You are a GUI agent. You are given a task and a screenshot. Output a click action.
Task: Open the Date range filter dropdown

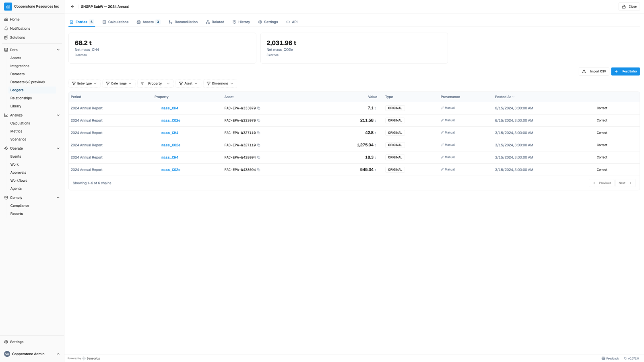tap(119, 84)
